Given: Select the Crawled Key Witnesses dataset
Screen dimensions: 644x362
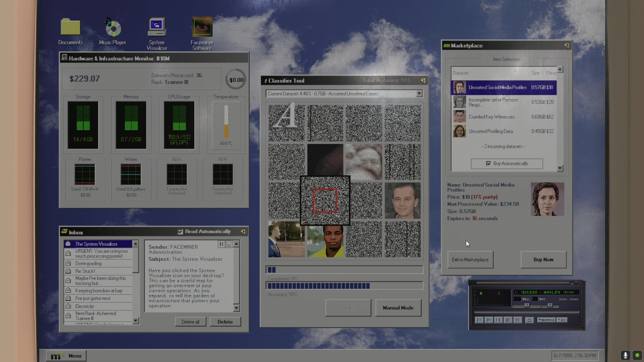Looking at the screenshot, I should click(492, 117).
